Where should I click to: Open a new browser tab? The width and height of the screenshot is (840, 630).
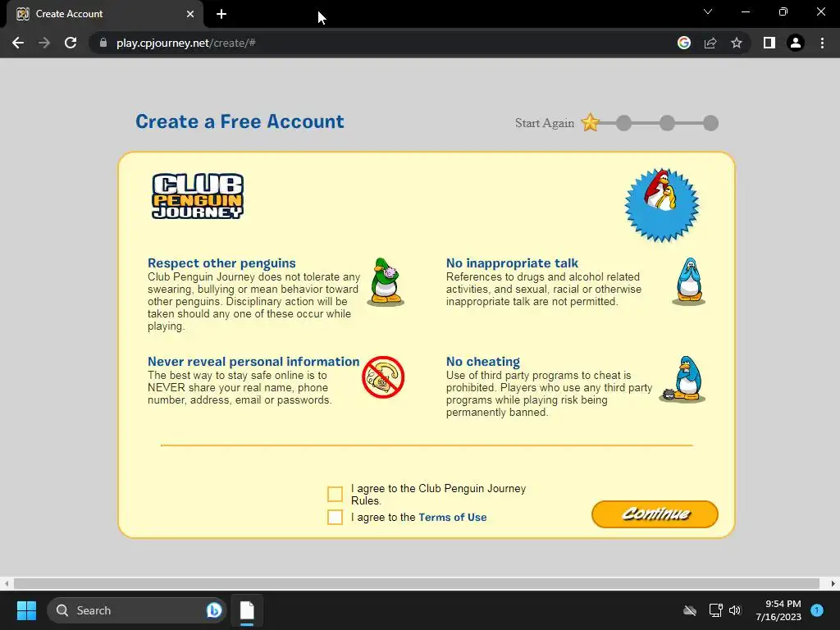tap(221, 14)
